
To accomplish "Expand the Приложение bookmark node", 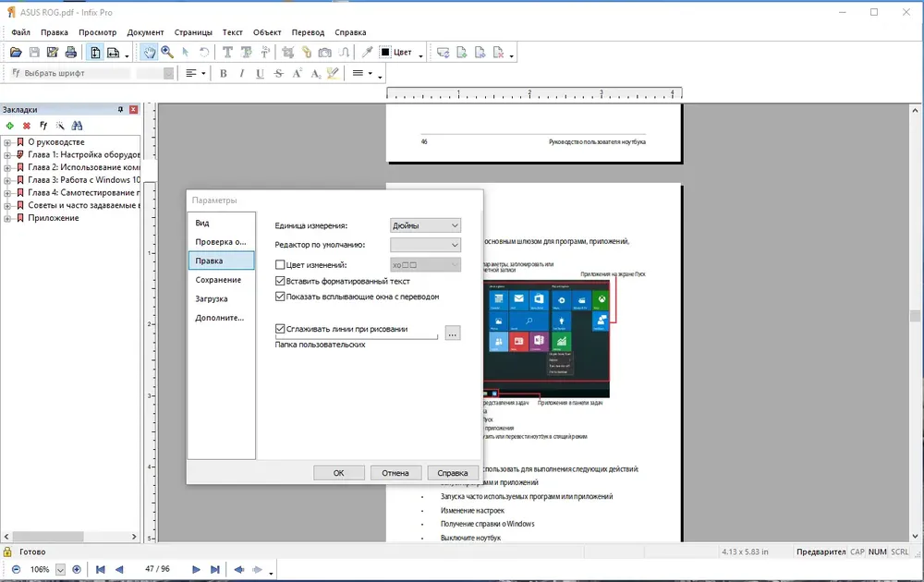I will coord(7,218).
